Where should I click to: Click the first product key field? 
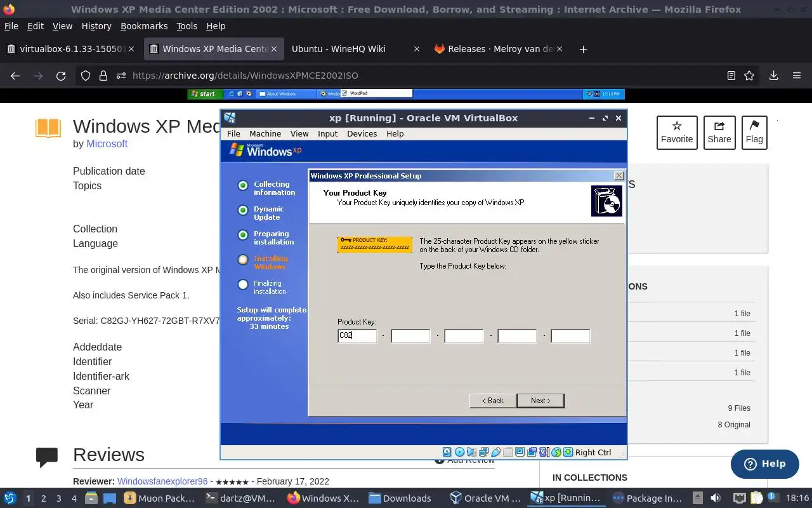357,336
